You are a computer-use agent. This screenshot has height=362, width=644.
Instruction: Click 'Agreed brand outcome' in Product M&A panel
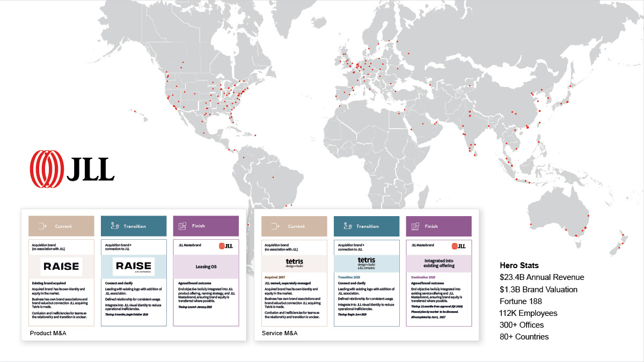pos(194,283)
